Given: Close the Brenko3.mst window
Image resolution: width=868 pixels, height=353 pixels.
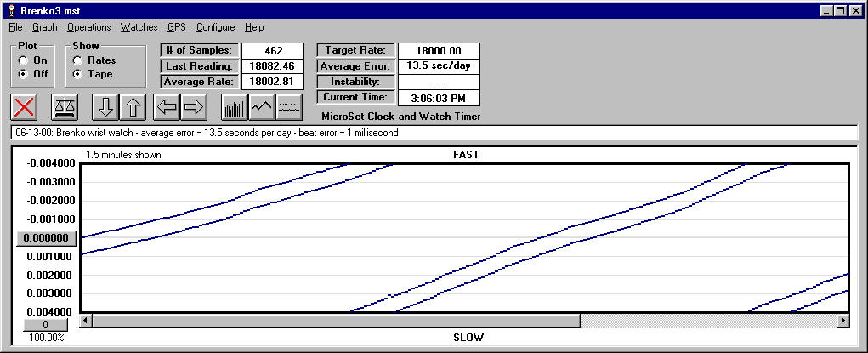Looking at the screenshot, I should [x=856, y=10].
